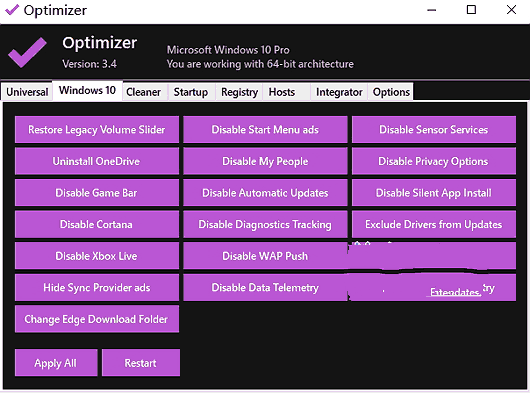530x393 pixels.
Task: Open the Integrator tab
Action: 339,92
